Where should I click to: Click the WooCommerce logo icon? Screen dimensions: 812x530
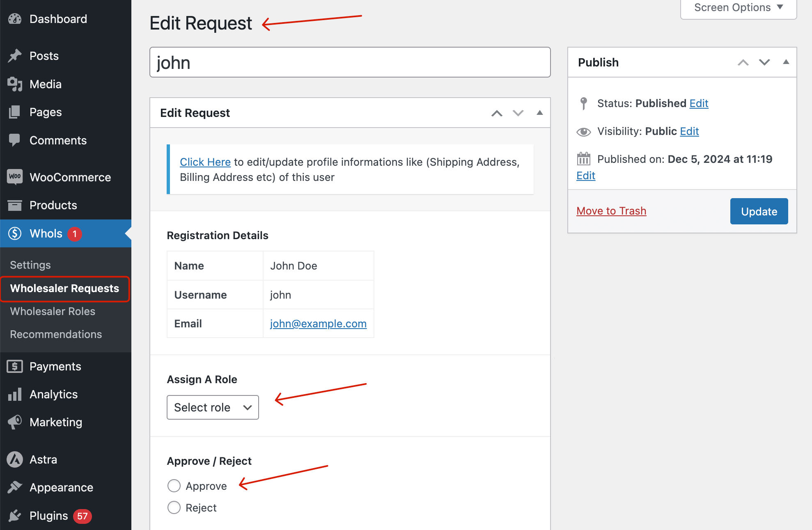(x=15, y=177)
